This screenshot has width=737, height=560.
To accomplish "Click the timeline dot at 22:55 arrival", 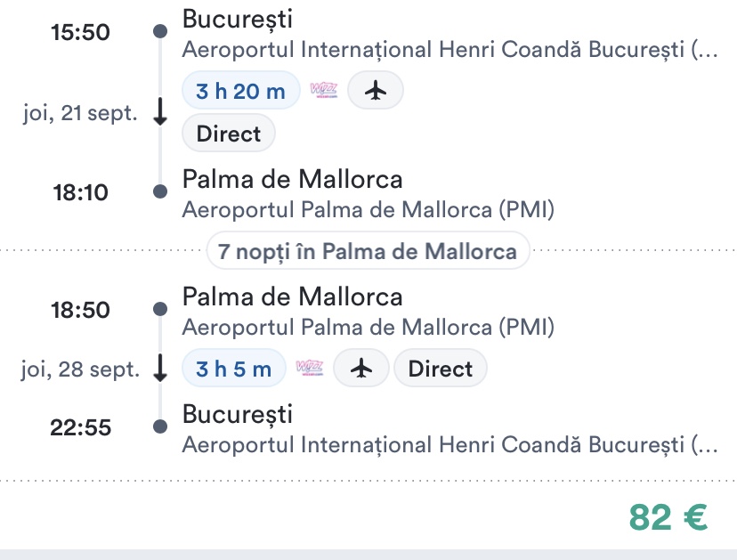I will pos(160,427).
